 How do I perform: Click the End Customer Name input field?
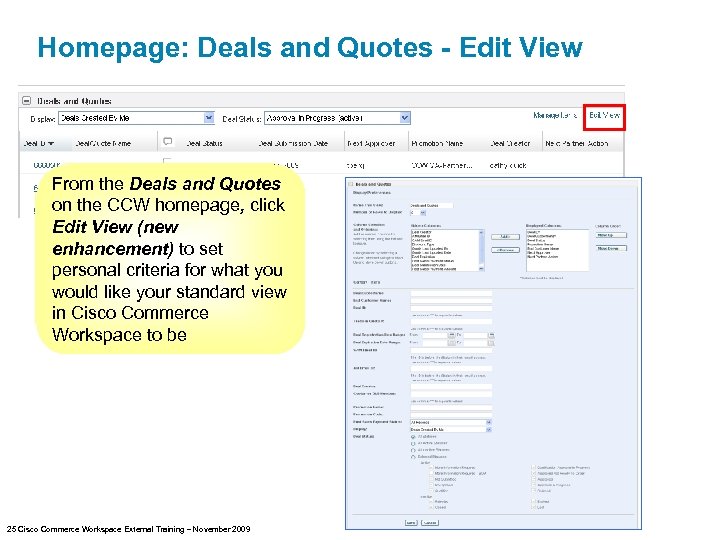pos(451,300)
